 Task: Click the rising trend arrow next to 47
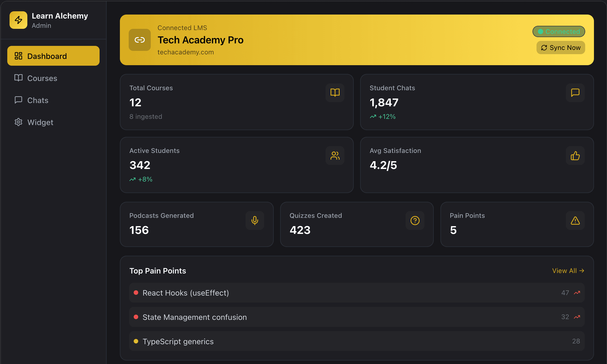[577, 293]
